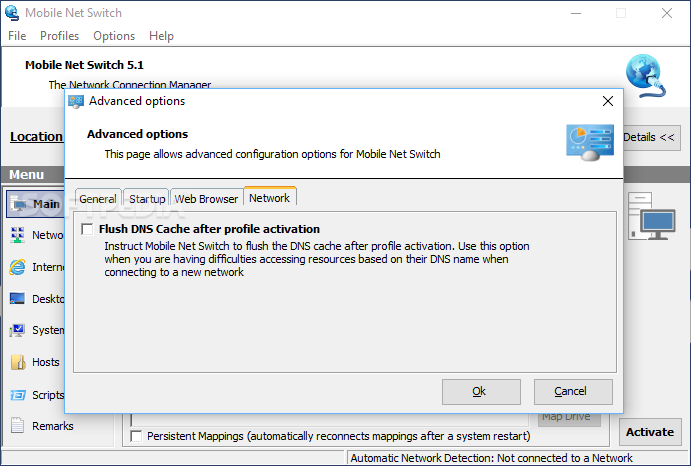Image resolution: width=691 pixels, height=466 pixels.
Task: Close the Advanced options dialog
Action: tap(608, 101)
